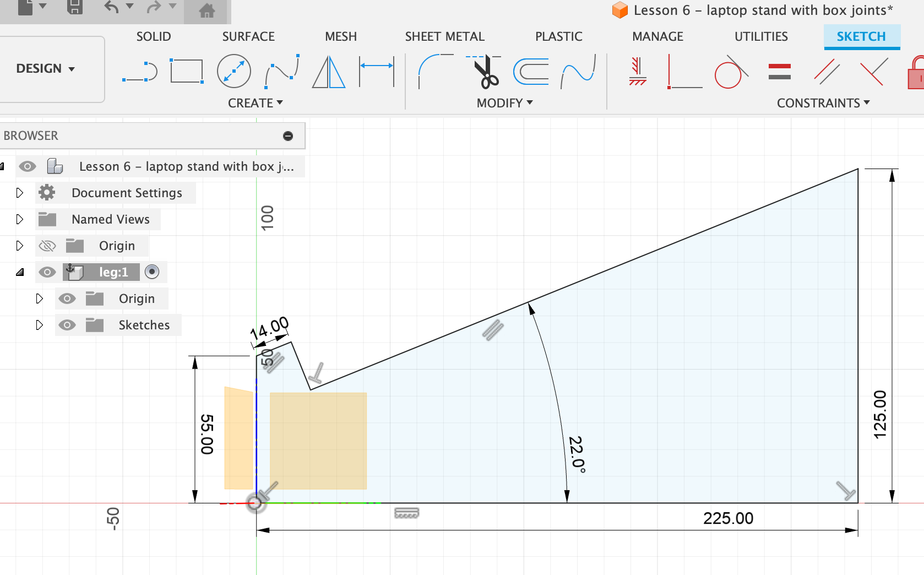Select the 2-Point Rectangle tool
The width and height of the screenshot is (924, 575).
coord(187,71)
